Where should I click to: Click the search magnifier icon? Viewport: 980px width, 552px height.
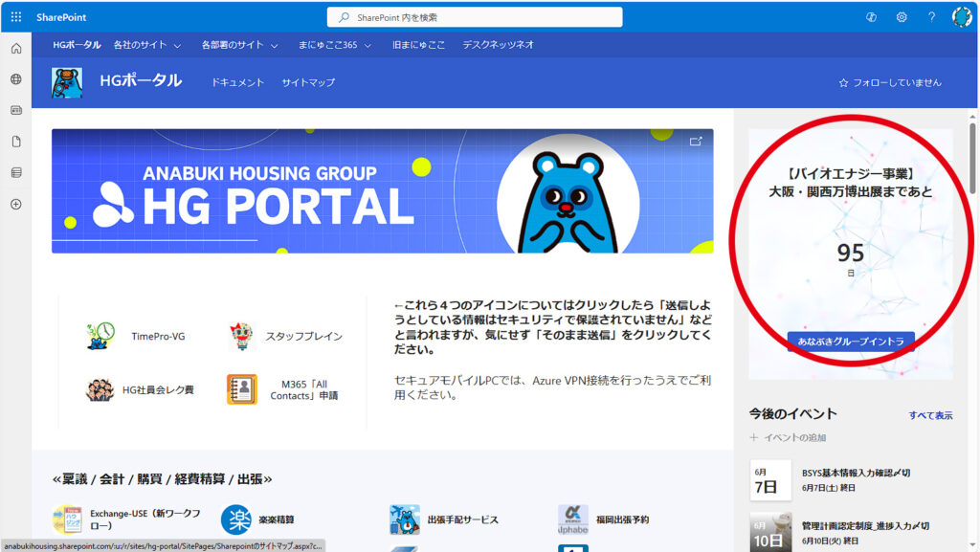click(344, 17)
